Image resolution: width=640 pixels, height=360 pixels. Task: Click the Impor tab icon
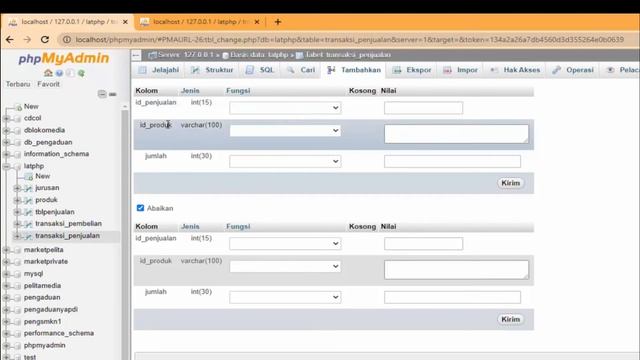[447, 70]
